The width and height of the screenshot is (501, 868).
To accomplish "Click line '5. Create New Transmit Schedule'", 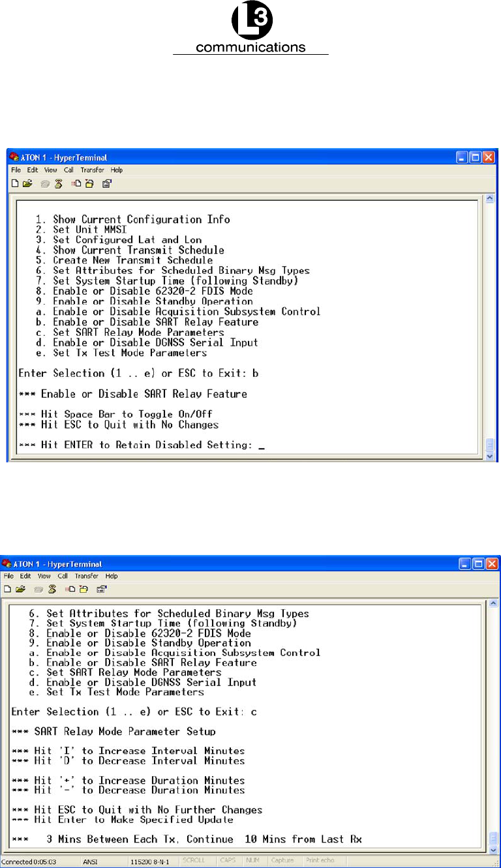I will coord(125,261).
